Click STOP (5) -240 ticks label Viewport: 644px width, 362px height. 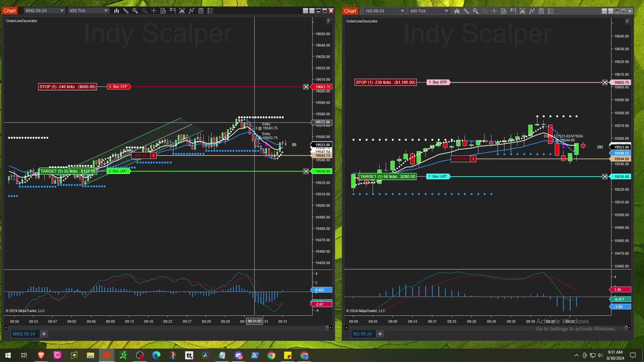67,87
